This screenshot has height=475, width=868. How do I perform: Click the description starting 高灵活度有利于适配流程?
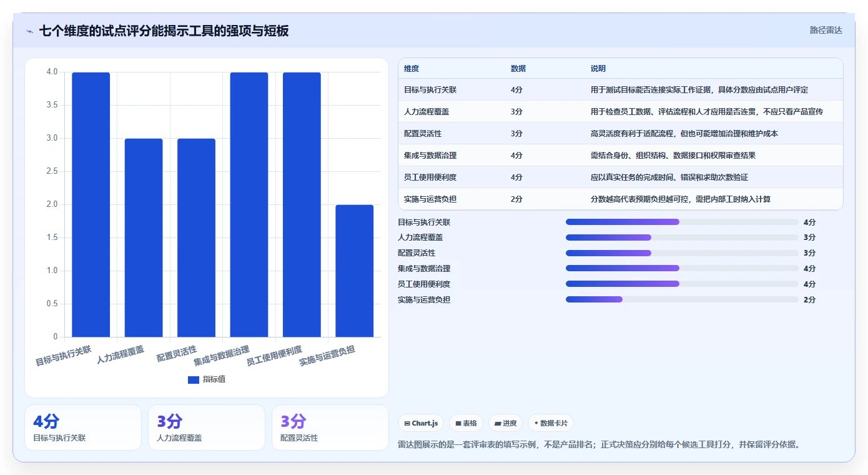tap(684, 134)
